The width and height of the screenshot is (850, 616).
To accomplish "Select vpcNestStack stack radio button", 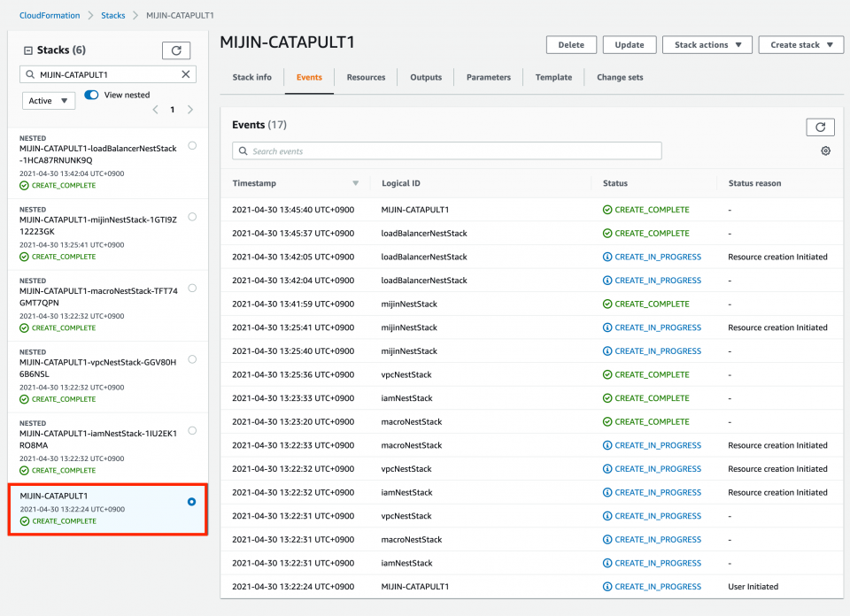I will coord(192,359).
